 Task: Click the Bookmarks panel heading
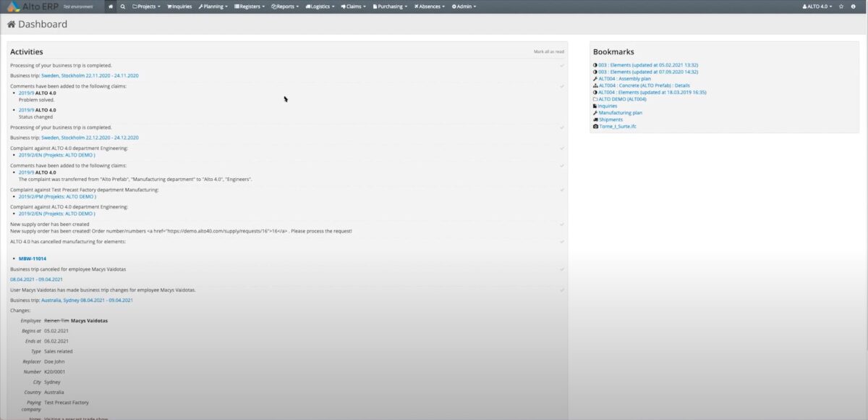click(x=613, y=52)
